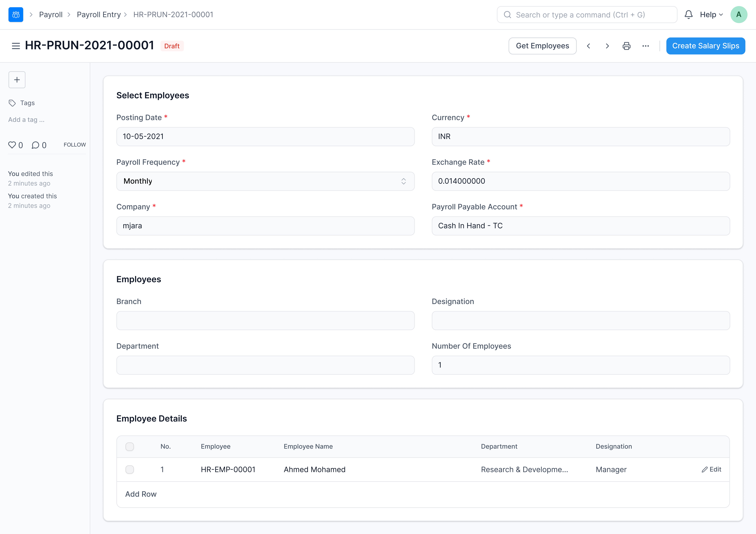Toggle the sidebar with the hamburger icon

[x=15, y=46]
